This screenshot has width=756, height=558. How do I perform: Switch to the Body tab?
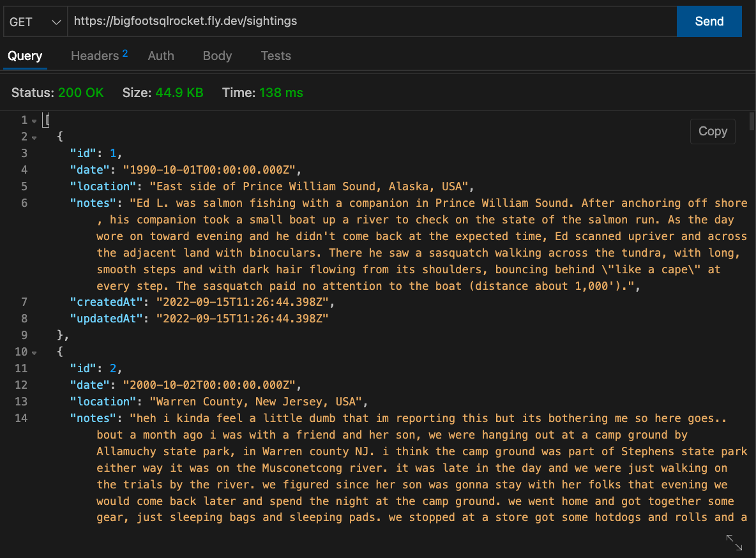tap(217, 56)
